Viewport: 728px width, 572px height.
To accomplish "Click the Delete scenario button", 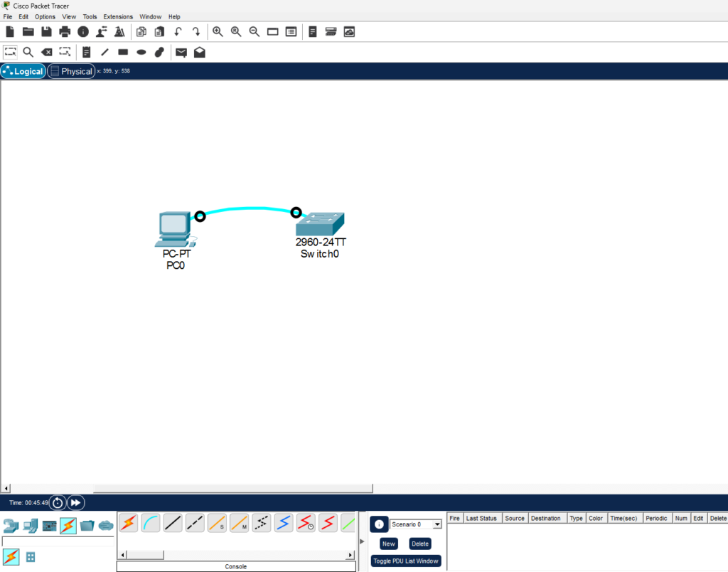I will click(420, 544).
